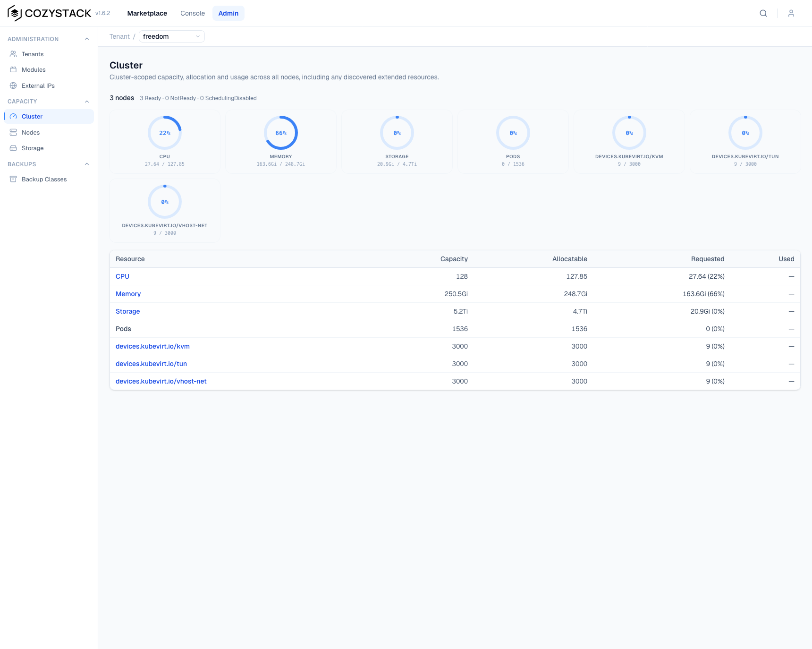Image resolution: width=812 pixels, height=649 pixels.
Task: Click the '250.5Gi' capacity cell
Action: [x=456, y=294]
